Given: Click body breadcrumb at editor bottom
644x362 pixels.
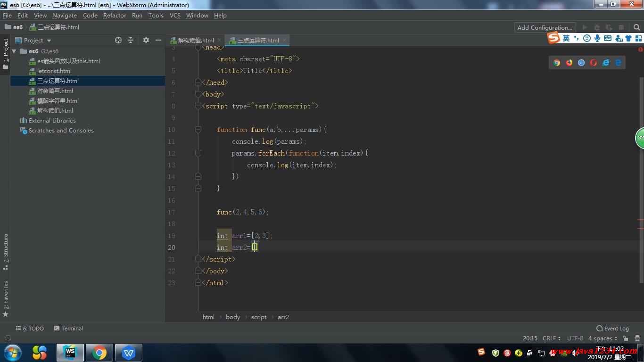Looking at the screenshot, I should (x=233, y=317).
